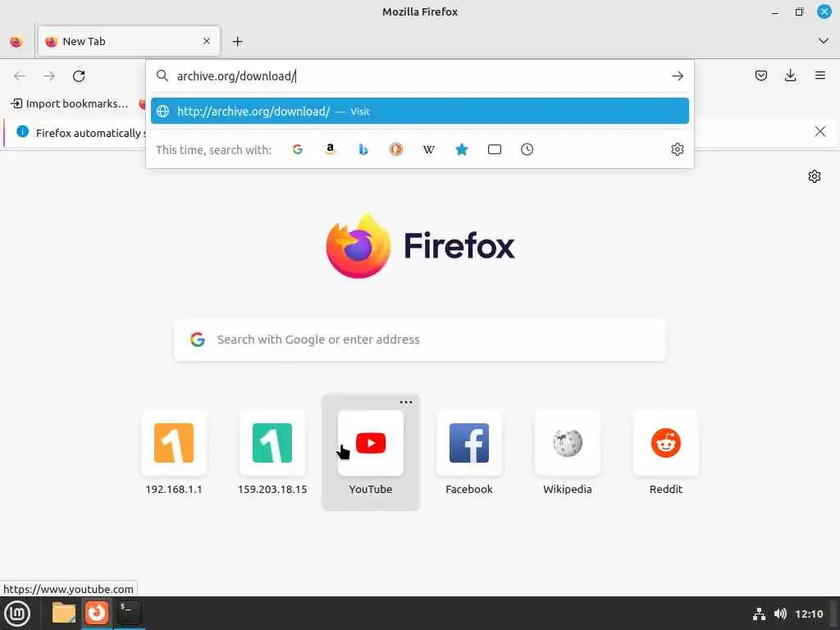
Task: Switch to Firefox in the taskbar
Action: coord(97,613)
